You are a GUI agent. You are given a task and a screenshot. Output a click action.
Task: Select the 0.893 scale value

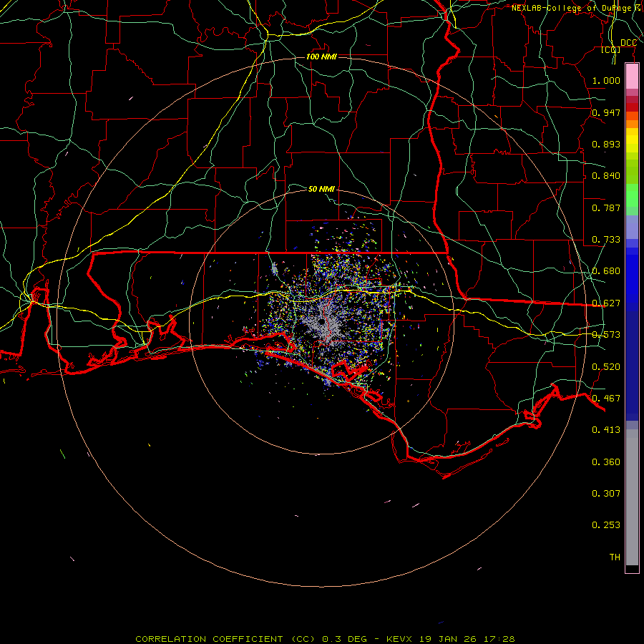click(606, 144)
